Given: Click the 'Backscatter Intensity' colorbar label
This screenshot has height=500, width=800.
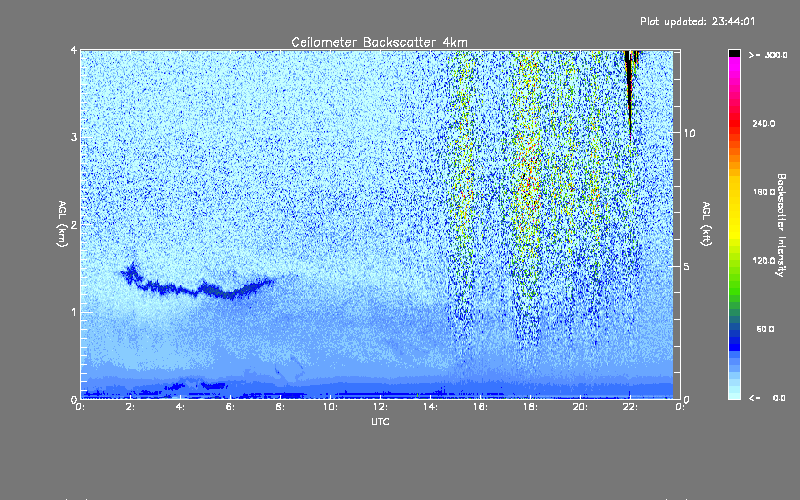Looking at the screenshot, I should click(781, 225).
